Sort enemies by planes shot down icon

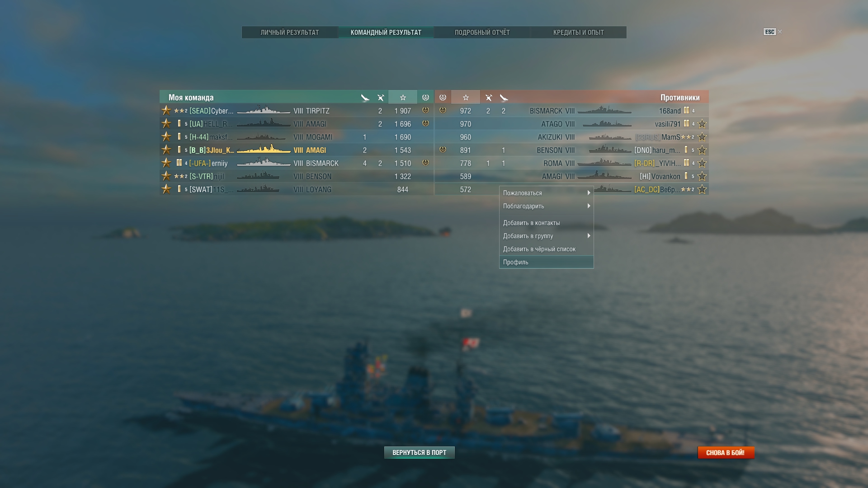click(x=504, y=98)
